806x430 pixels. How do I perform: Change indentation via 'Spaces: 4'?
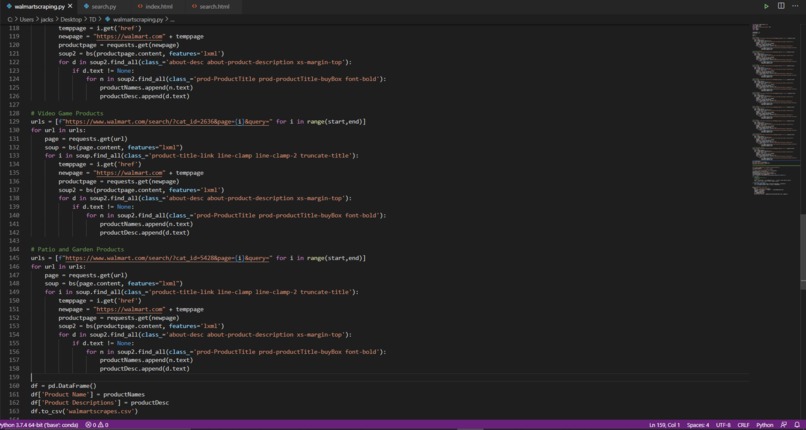click(x=698, y=425)
